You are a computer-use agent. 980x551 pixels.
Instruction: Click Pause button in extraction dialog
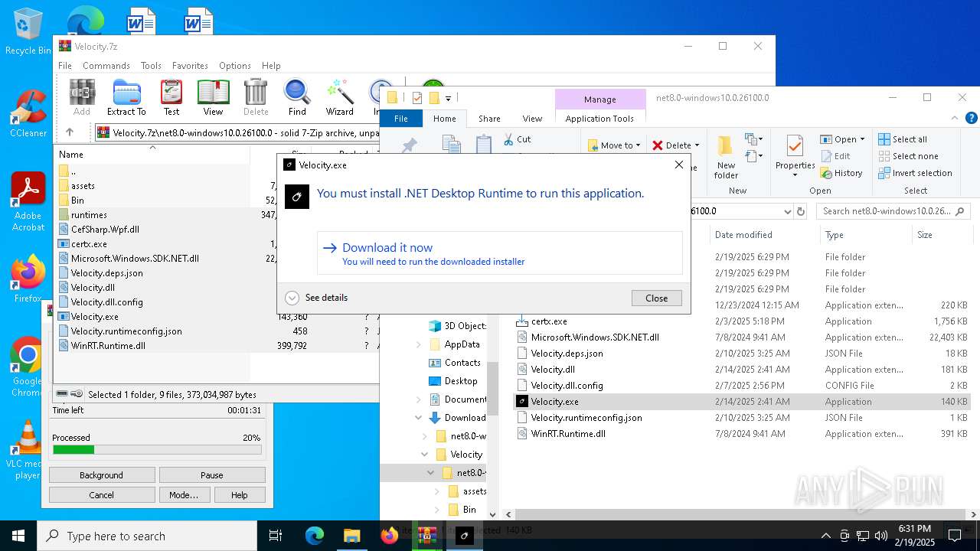[x=212, y=475]
